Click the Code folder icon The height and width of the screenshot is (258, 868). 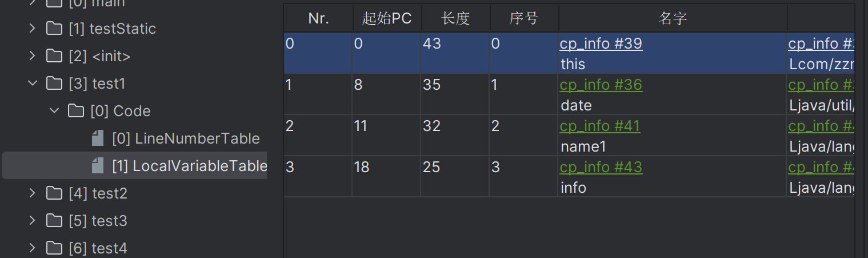point(76,111)
